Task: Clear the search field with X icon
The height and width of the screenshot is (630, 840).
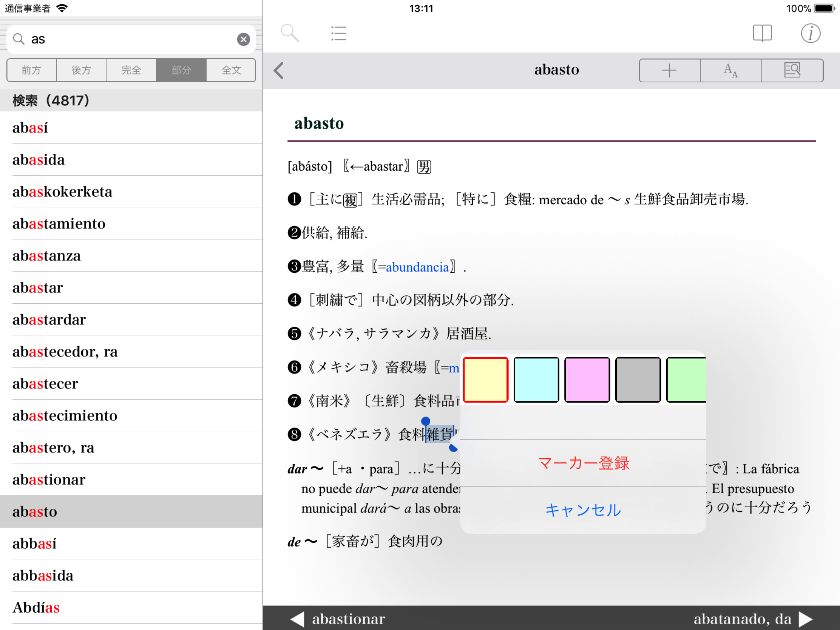Action: click(243, 39)
